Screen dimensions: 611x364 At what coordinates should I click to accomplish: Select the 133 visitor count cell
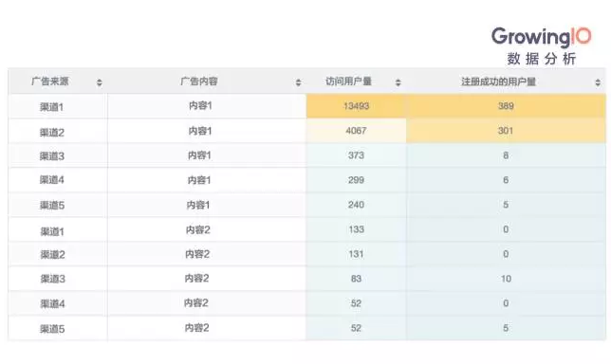[x=356, y=229]
